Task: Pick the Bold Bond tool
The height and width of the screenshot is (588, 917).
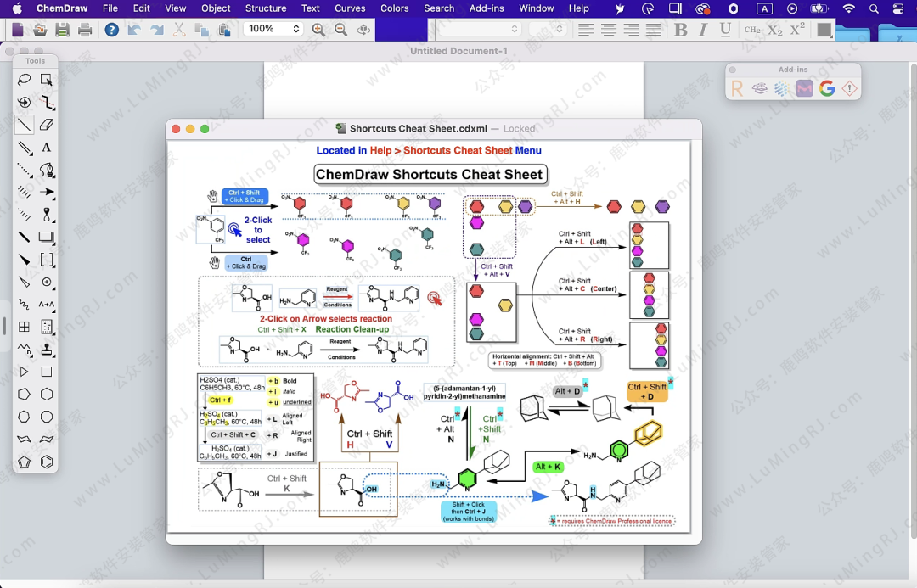Action: [x=24, y=237]
